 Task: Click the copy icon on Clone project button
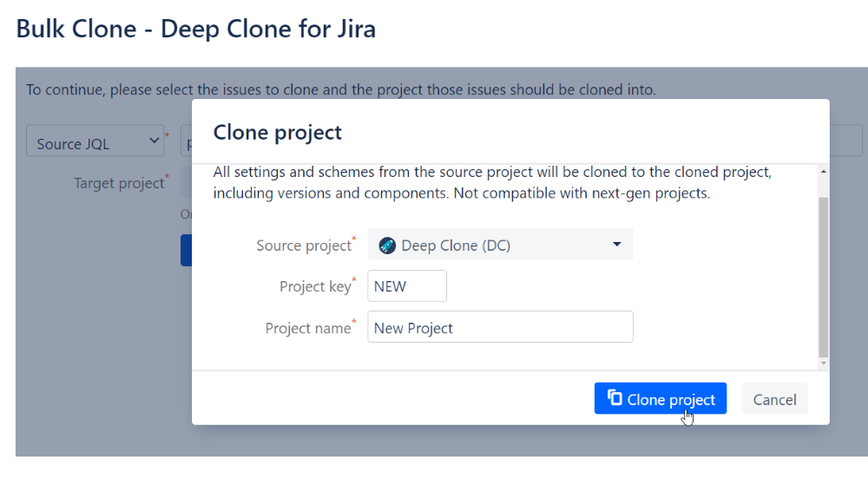point(615,398)
